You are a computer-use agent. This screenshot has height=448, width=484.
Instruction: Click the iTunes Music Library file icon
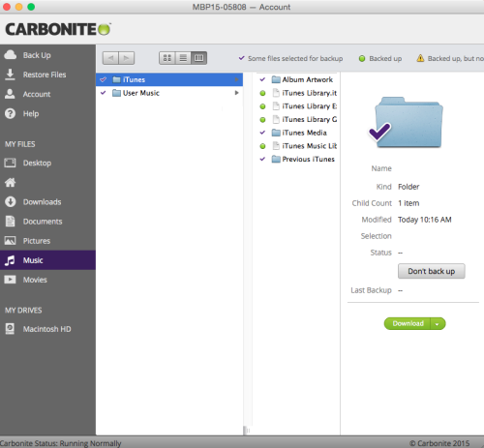tap(276, 146)
